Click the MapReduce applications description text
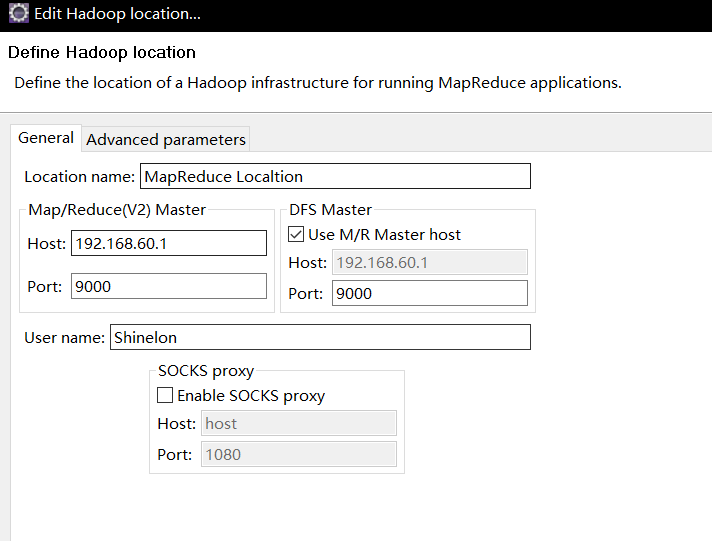Image resolution: width=712 pixels, height=541 pixels. (318, 82)
